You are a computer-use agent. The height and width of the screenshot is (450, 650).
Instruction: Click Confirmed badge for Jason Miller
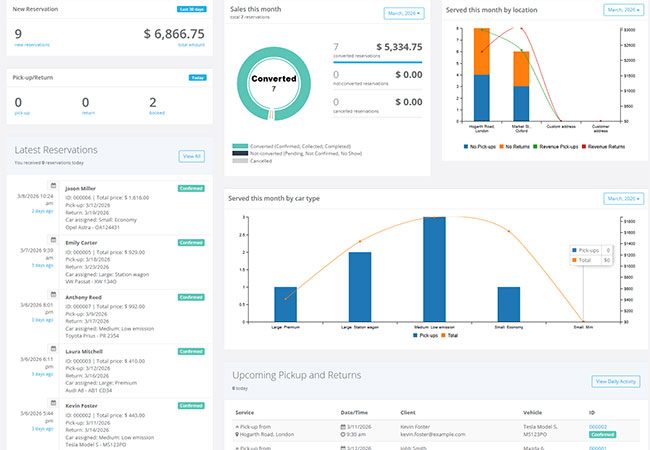coord(191,189)
